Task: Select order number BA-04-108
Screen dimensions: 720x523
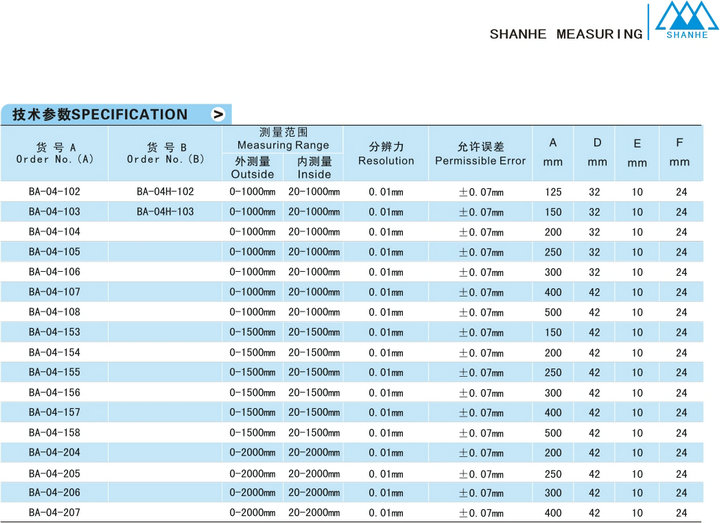Action: coord(54,312)
